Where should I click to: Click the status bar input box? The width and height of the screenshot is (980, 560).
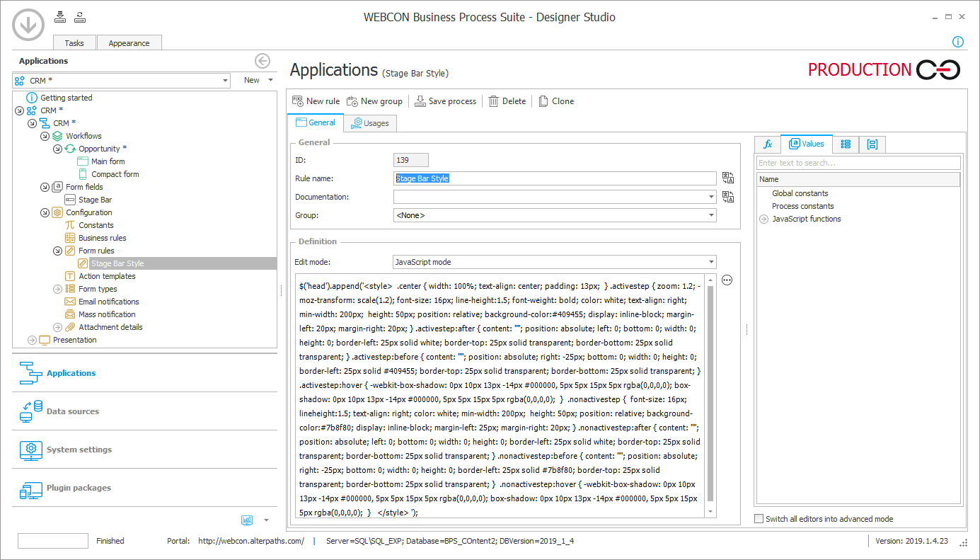tap(53, 541)
